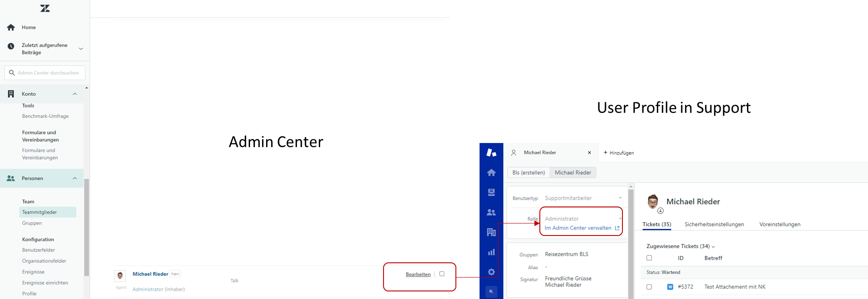
Task: Collapse the Konto section
Action: pos(75,94)
